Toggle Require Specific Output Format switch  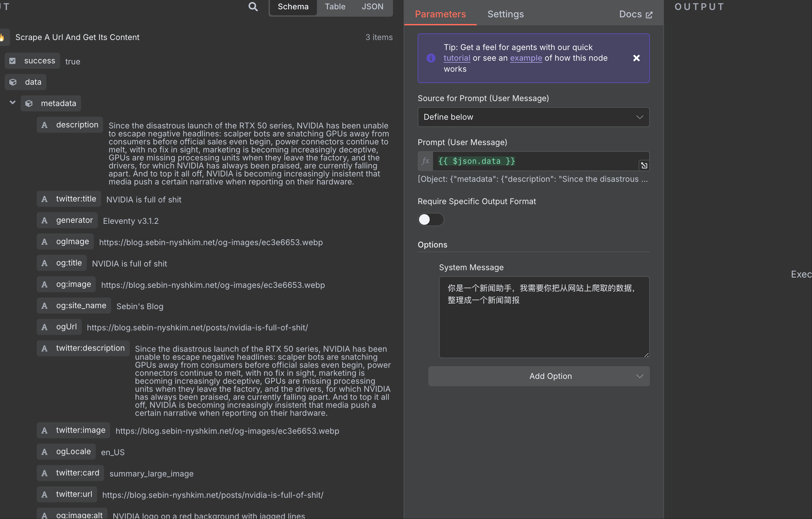click(x=430, y=219)
